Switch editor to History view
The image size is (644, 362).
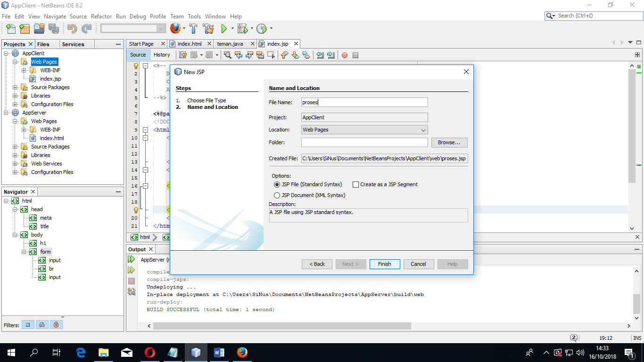tap(162, 55)
